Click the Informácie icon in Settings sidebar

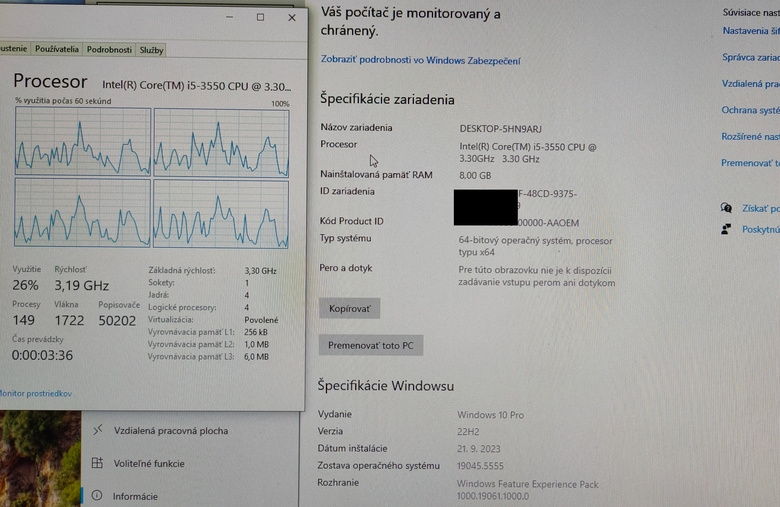(98, 496)
